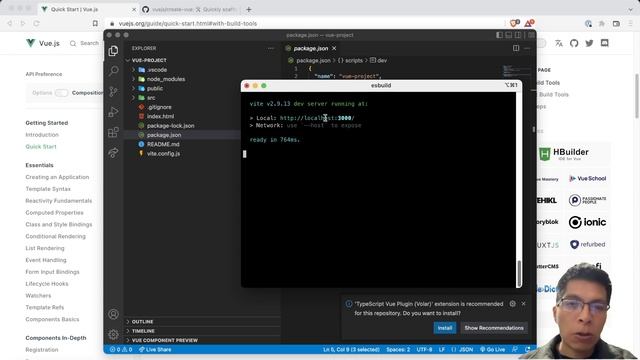Open Accounts menu in VS Code activity bar
Image resolution: width=640 pixels, height=360 pixels.
click(113, 314)
